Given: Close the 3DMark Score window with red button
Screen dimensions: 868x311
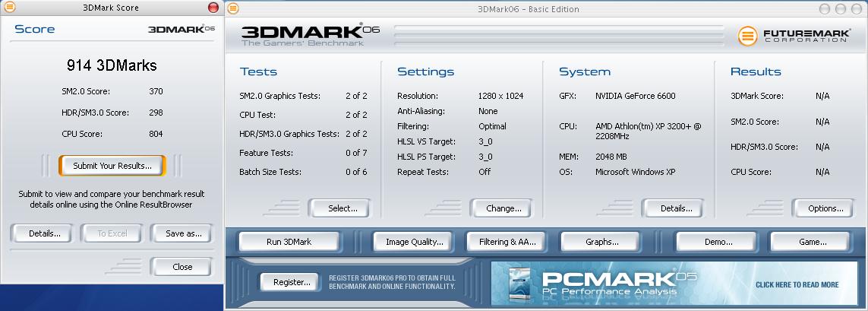Looking at the screenshot, I should [213, 7].
